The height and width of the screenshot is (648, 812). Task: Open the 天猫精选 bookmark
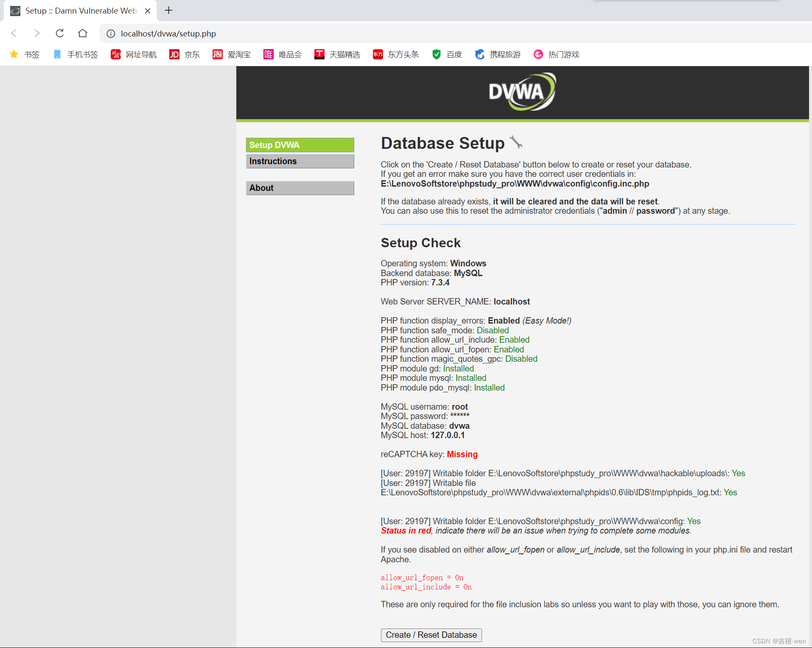337,54
